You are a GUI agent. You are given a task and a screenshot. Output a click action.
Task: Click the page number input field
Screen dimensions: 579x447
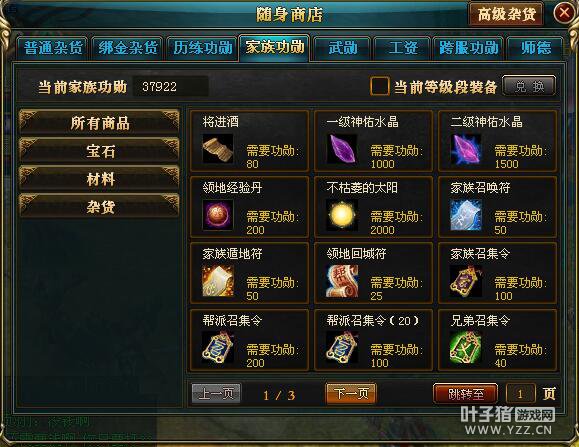(520, 394)
